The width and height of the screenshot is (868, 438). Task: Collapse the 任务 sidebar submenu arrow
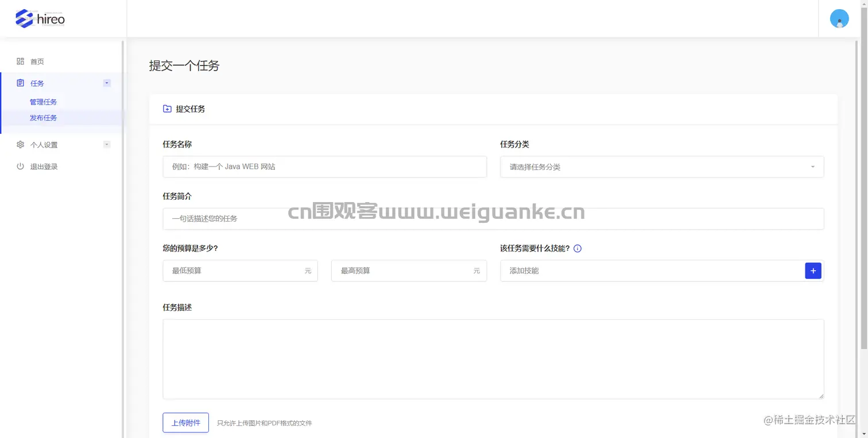click(x=107, y=83)
